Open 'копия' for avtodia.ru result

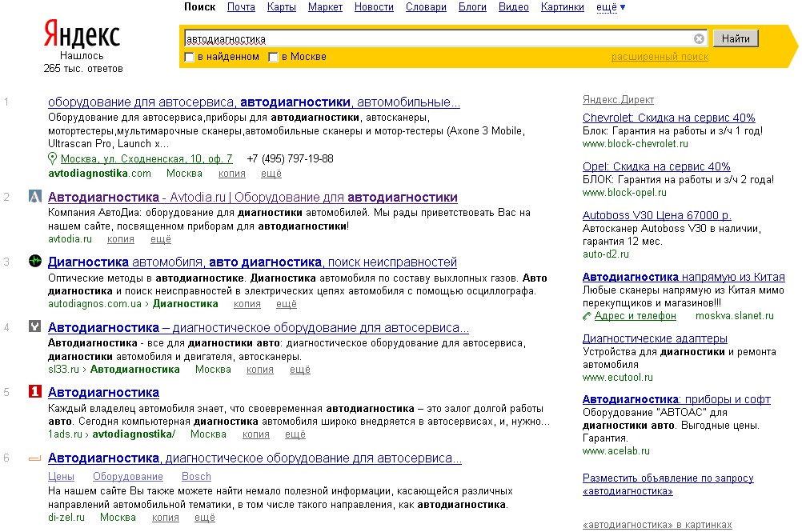coord(121,239)
